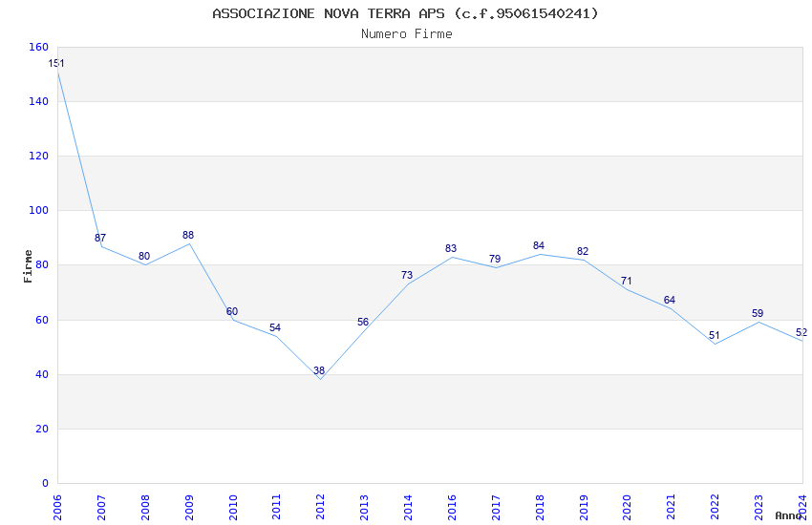Click the year 2019 on the x-axis
Image resolution: width=812 pixels, height=525 pixels.
[584, 508]
